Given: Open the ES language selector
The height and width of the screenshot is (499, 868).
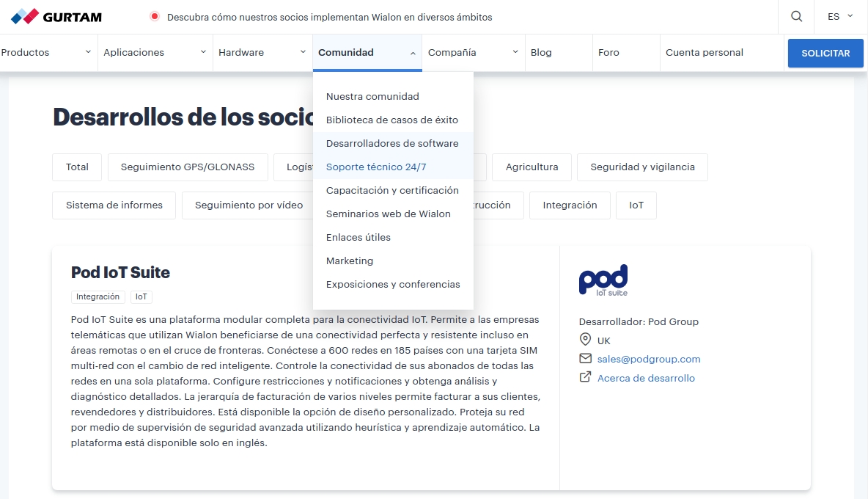Looking at the screenshot, I should point(839,16).
